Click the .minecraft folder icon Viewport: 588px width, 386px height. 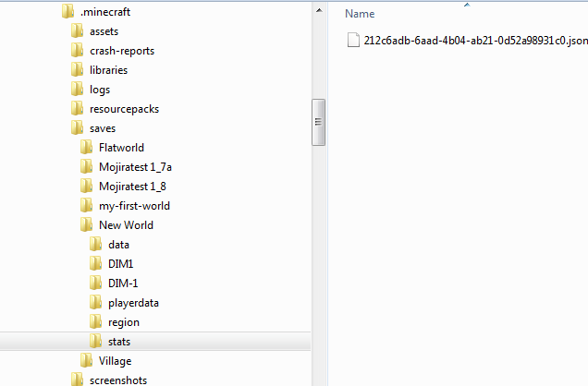(67, 11)
